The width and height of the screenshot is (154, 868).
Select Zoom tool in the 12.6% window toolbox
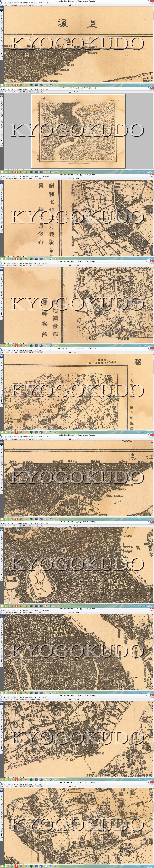pos(2,137)
